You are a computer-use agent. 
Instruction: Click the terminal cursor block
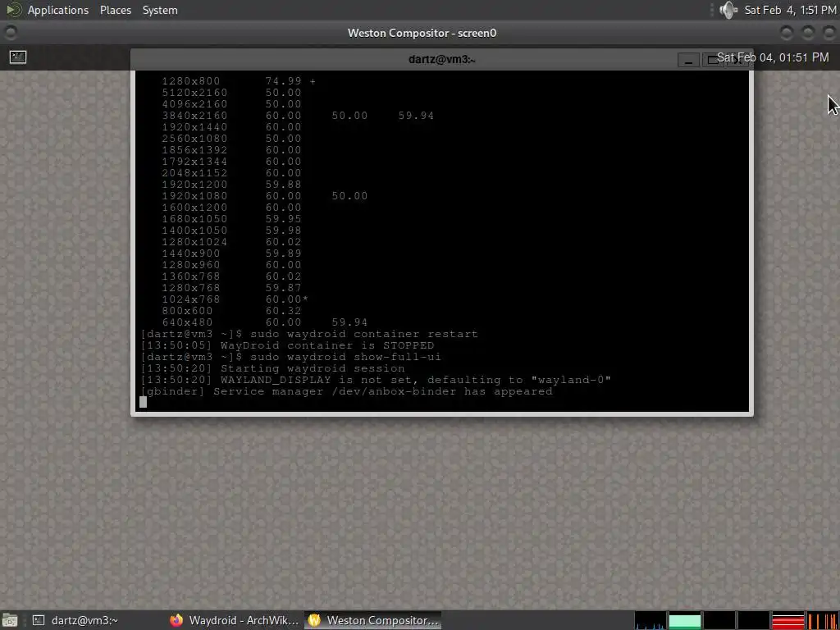point(143,402)
